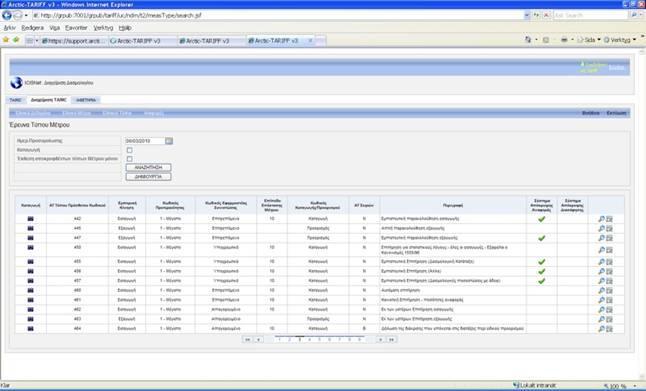The image size is (646, 391).
Task: Go to page 5 in the paginator
Action: click(x=320, y=339)
